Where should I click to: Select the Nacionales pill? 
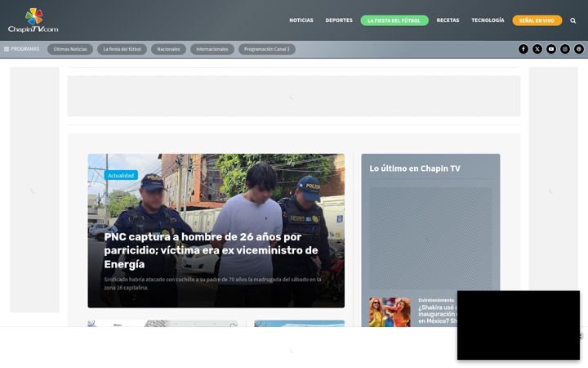(x=168, y=49)
